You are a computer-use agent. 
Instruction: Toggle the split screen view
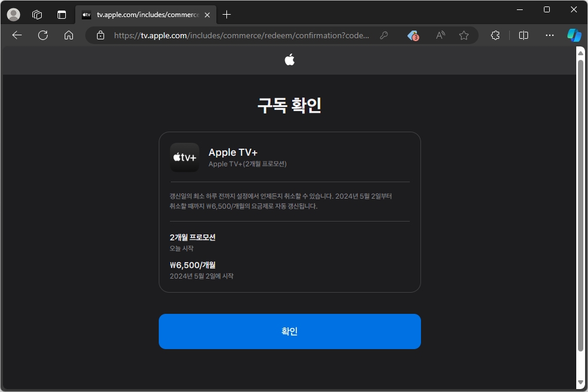click(523, 35)
